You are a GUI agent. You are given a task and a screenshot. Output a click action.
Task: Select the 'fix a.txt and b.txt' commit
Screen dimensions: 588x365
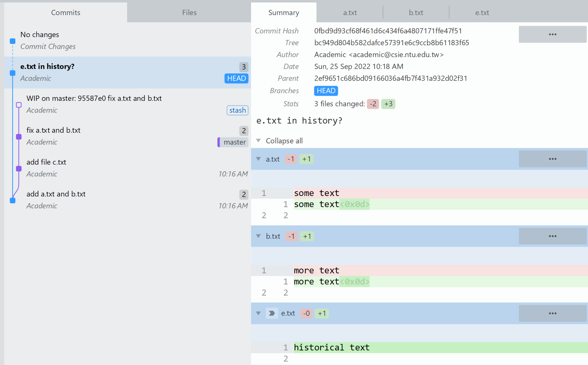(x=53, y=130)
